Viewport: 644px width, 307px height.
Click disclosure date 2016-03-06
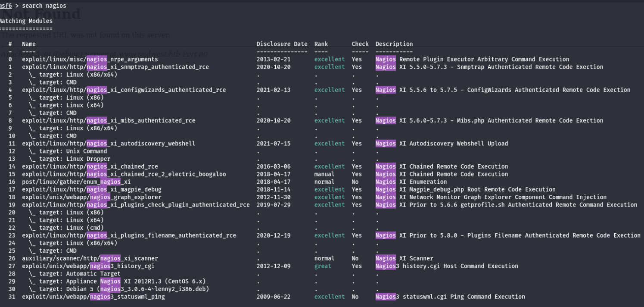click(x=274, y=166)
